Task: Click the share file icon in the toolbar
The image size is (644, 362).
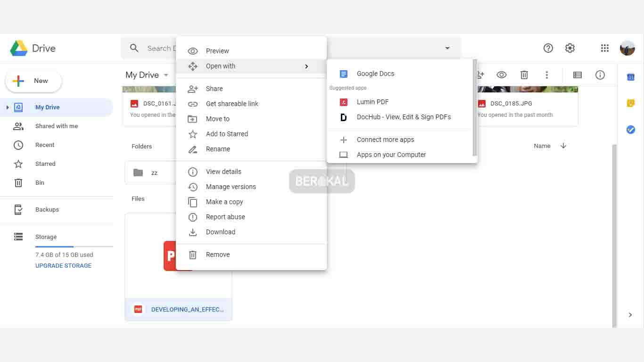Action: [x=479, y=74]
